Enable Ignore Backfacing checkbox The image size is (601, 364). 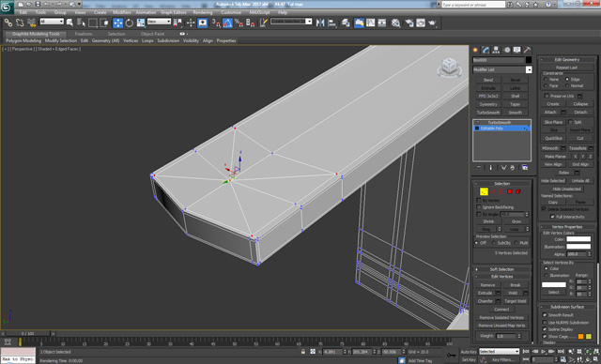478,207
